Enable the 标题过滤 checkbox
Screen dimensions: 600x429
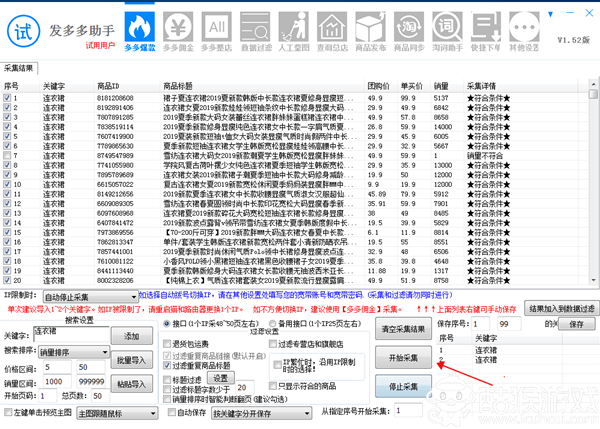coord(167,379)
